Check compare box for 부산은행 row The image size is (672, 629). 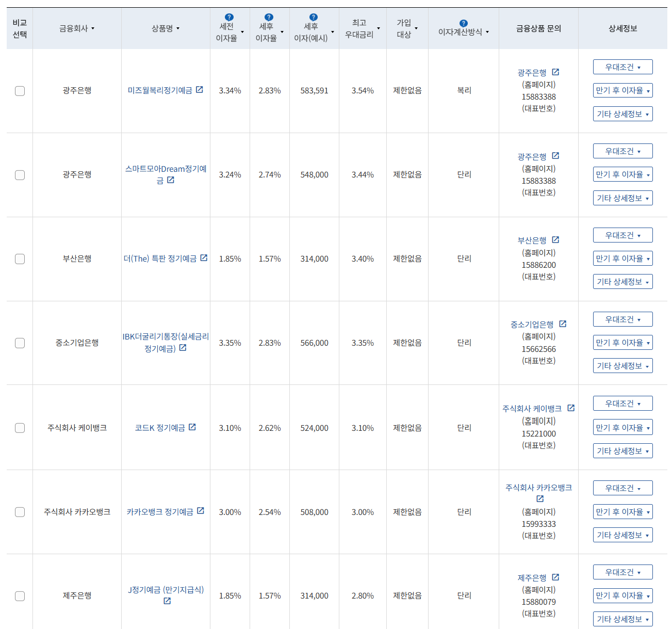coord(20,259)
